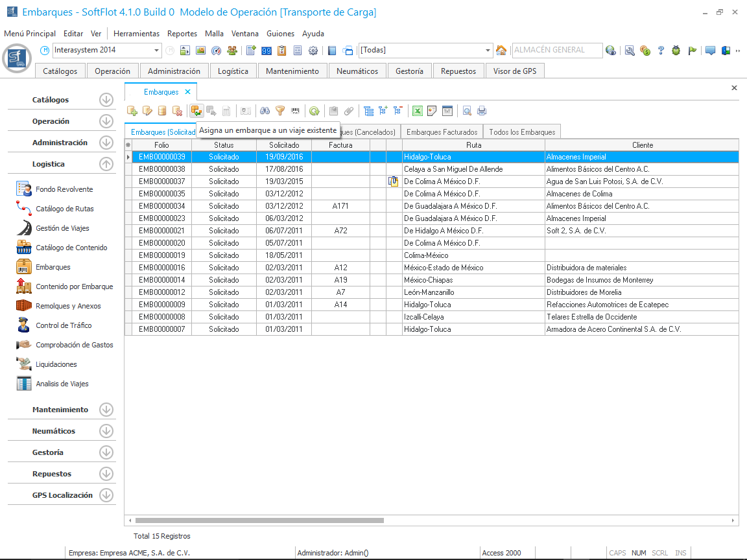Open the Interasystem 2014 dropdown

click(x=157, y=51)
